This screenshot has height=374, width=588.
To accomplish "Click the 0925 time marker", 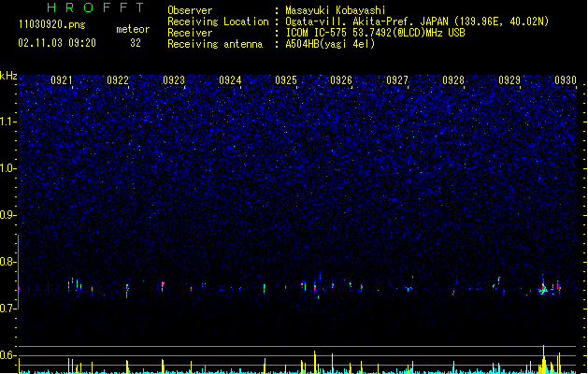I will 286,80.
